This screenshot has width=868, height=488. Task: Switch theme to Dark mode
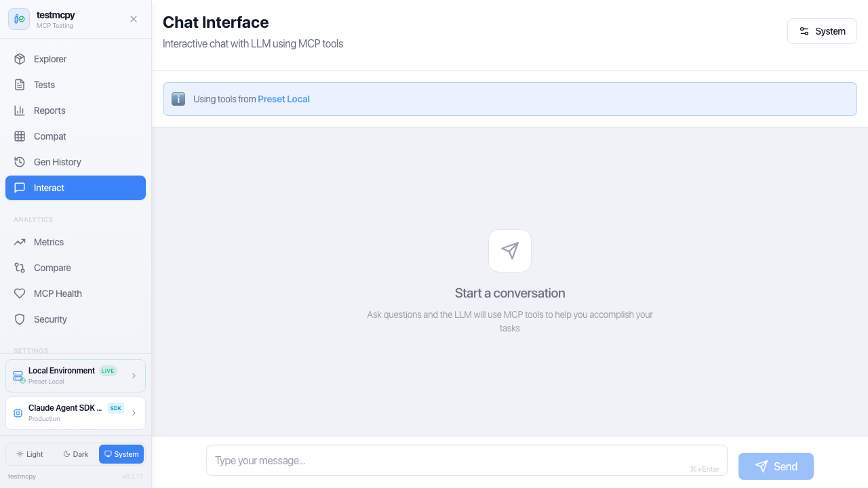pyautogui.click(x=76, y=454)
